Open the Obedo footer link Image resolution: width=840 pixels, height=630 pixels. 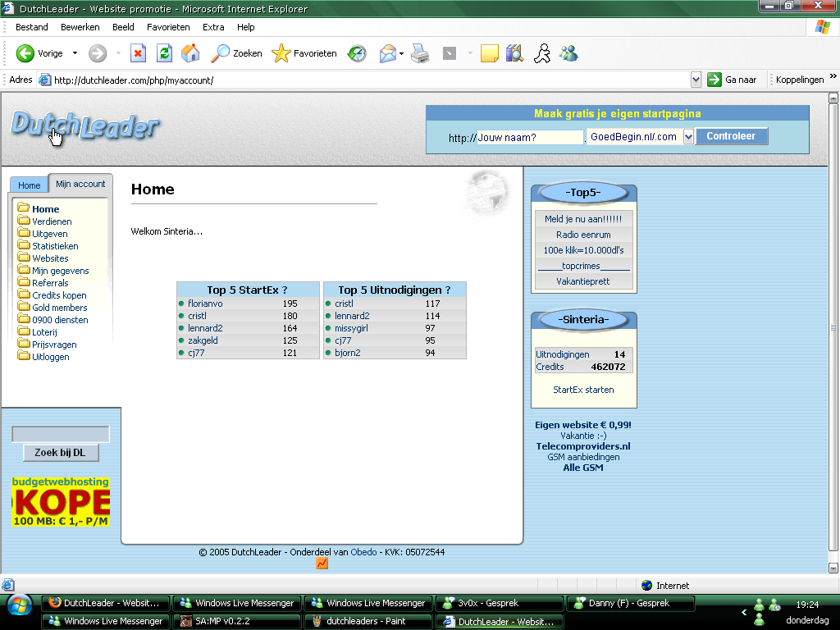tap(363, 552)
